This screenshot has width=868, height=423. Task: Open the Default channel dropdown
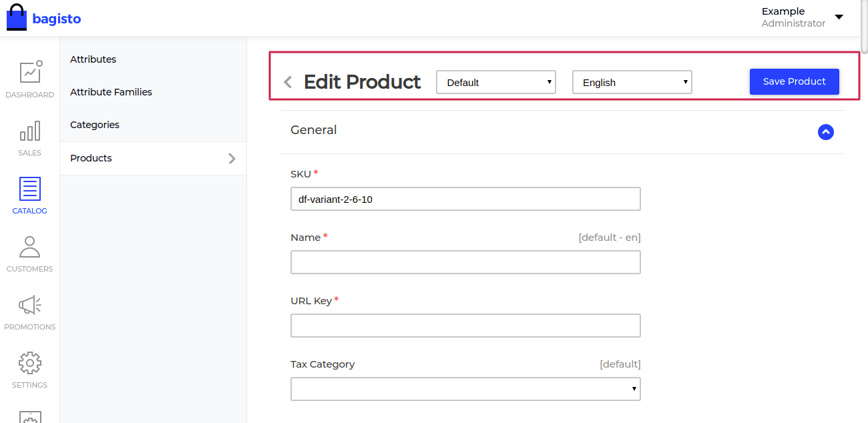495,82
